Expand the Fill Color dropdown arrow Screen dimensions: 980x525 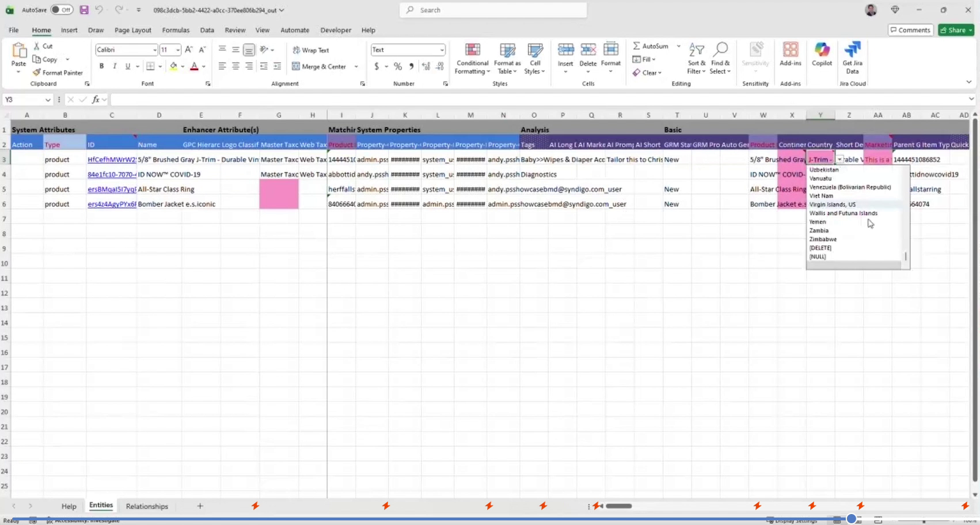[184, 66]
